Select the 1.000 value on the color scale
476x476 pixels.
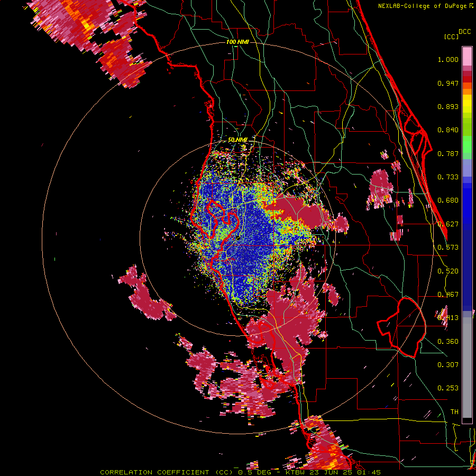click(x=448, y=59)
